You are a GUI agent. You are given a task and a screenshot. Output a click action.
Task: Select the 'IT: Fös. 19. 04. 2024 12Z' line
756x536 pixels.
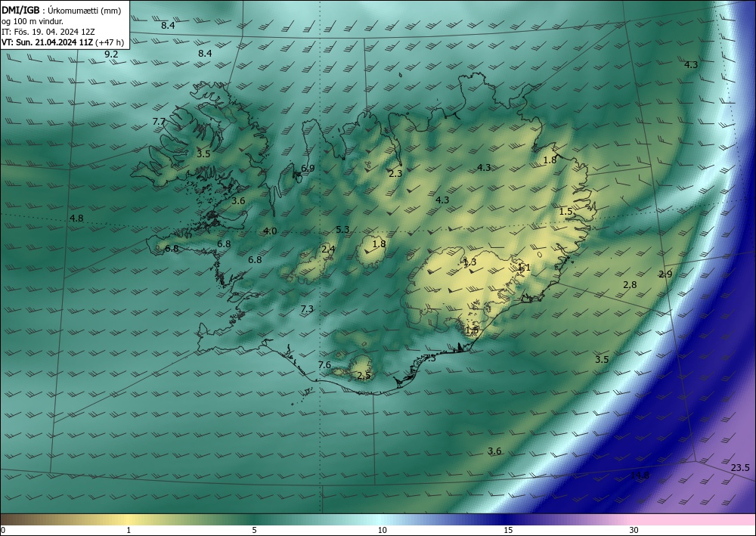click(x=48, y=32)
